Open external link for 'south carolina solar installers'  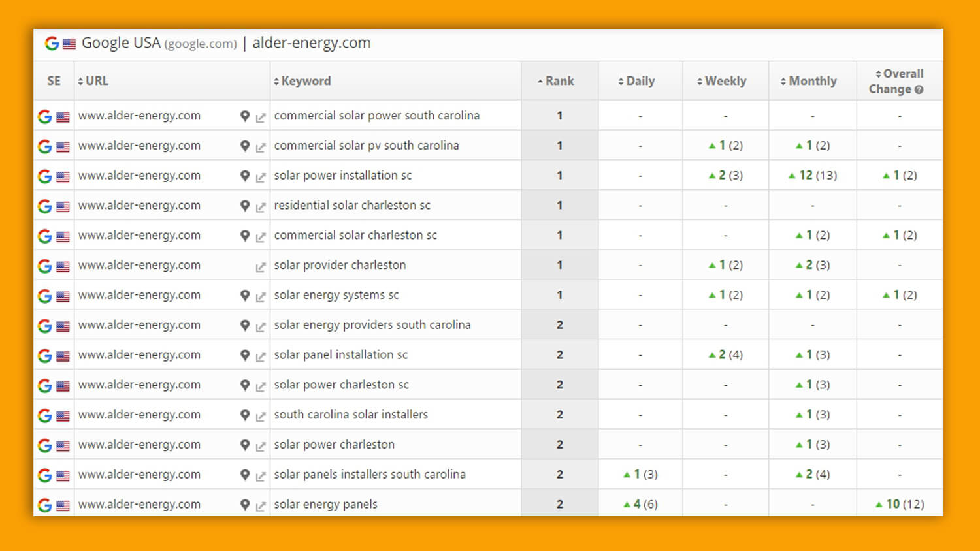pyautogui.click(x=261, y=417)
